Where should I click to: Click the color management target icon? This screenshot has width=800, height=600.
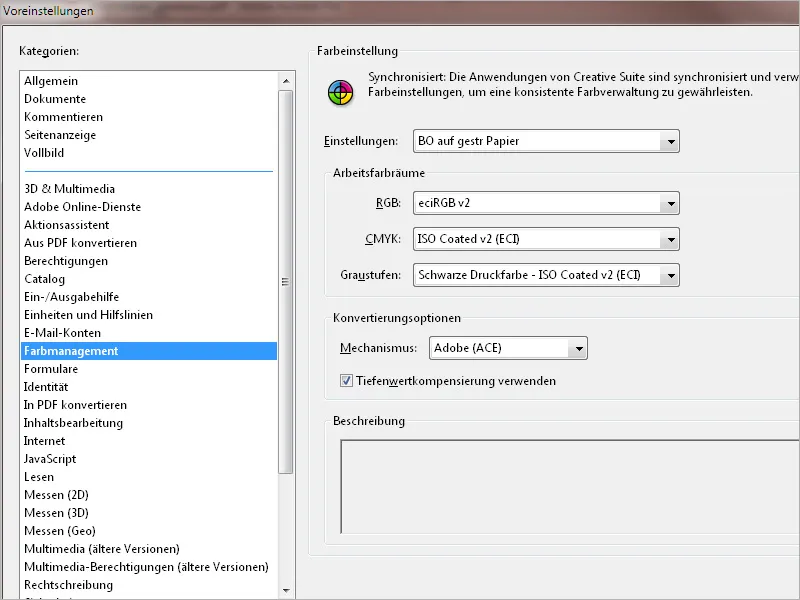click(340, 92)
